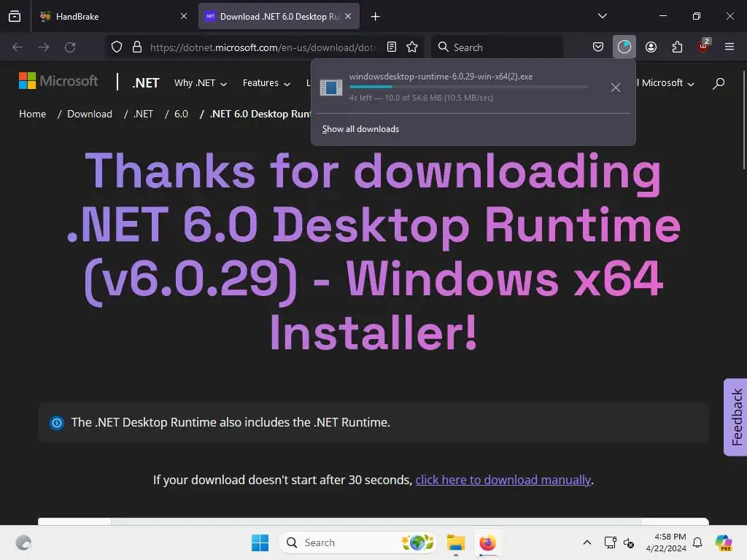Image resolution: width=747 pixels, height=560 pixels.
Task: Toggle reader view icon
Action: (x=392, y=47)
